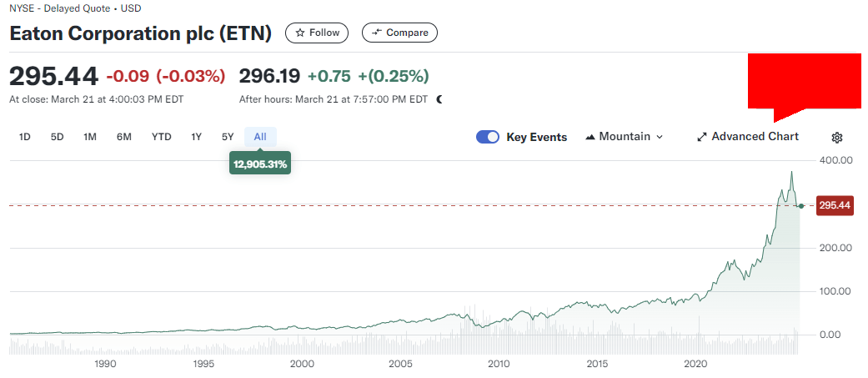Open the Mountain chart type dropdown

(624, 136)
